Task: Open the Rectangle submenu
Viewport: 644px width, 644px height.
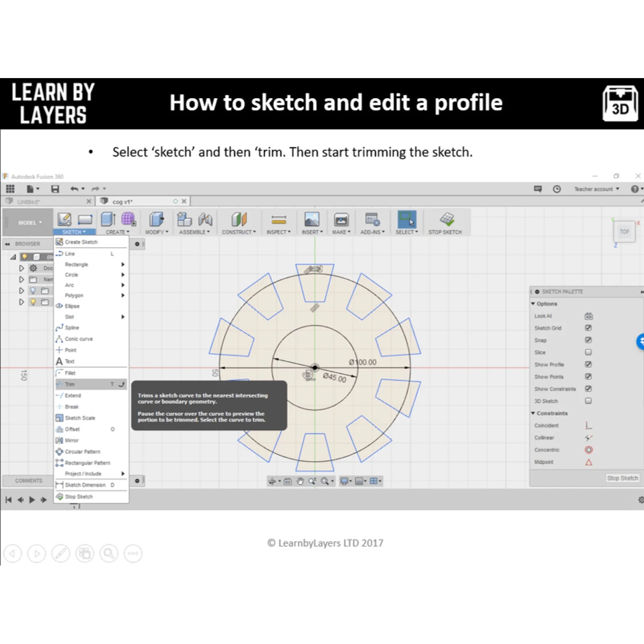Action: 91,264
